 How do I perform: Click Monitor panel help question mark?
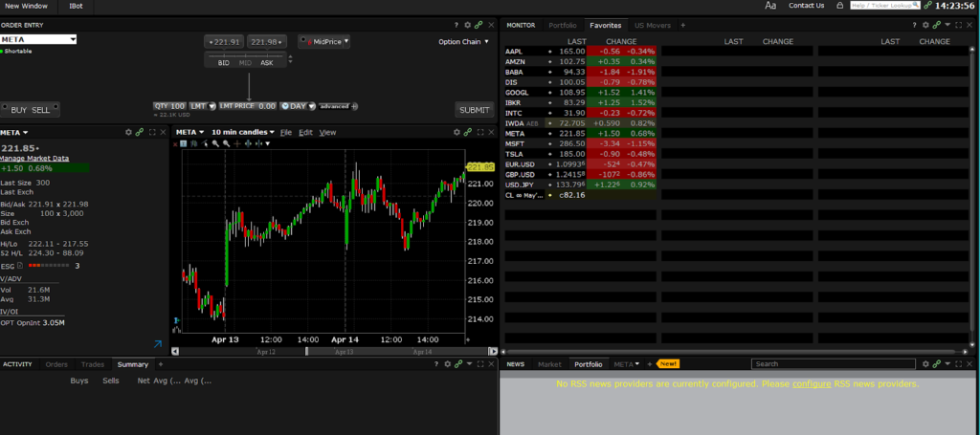point(914,25)
